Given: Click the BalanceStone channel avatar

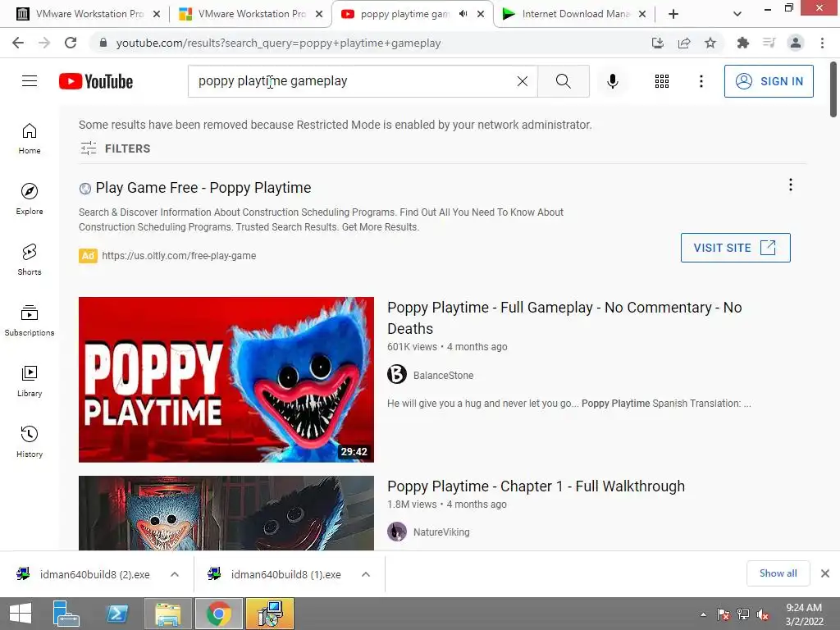Looking at the screenshot, I should click(397, 374).
